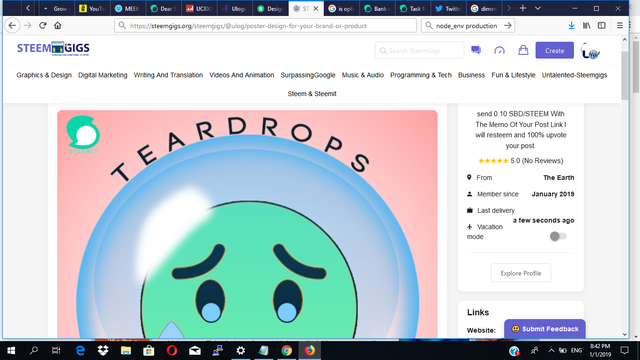Toggle Firefox sidebar view
Viewport: 640px width, 360px height.
click(x=602, y=25)
